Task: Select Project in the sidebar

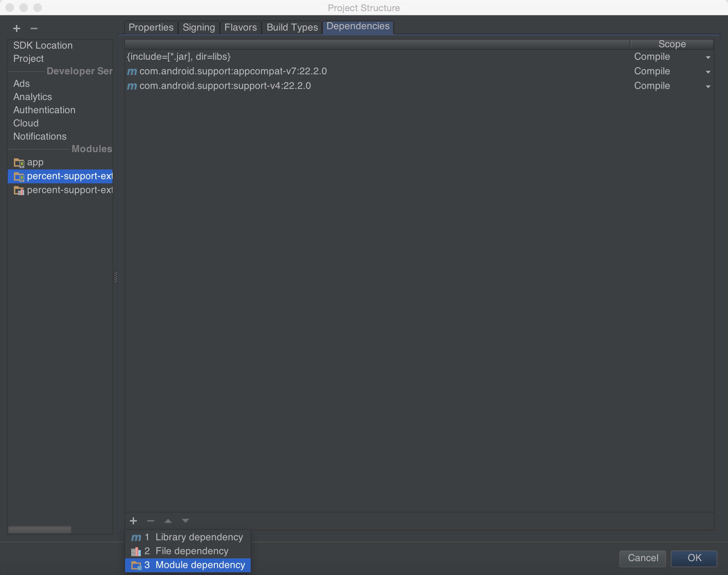Action: [28, 59]
